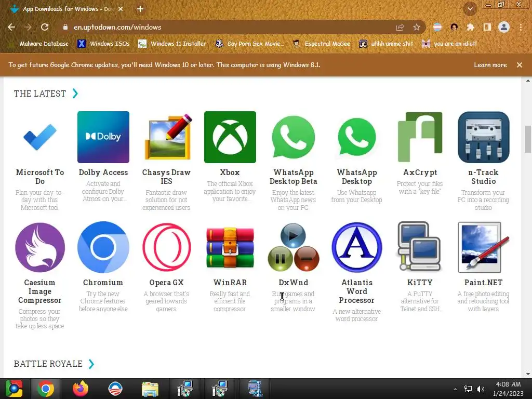
Task: Open BATTLE ROYALE heading link
Action: tap(48, 364)
